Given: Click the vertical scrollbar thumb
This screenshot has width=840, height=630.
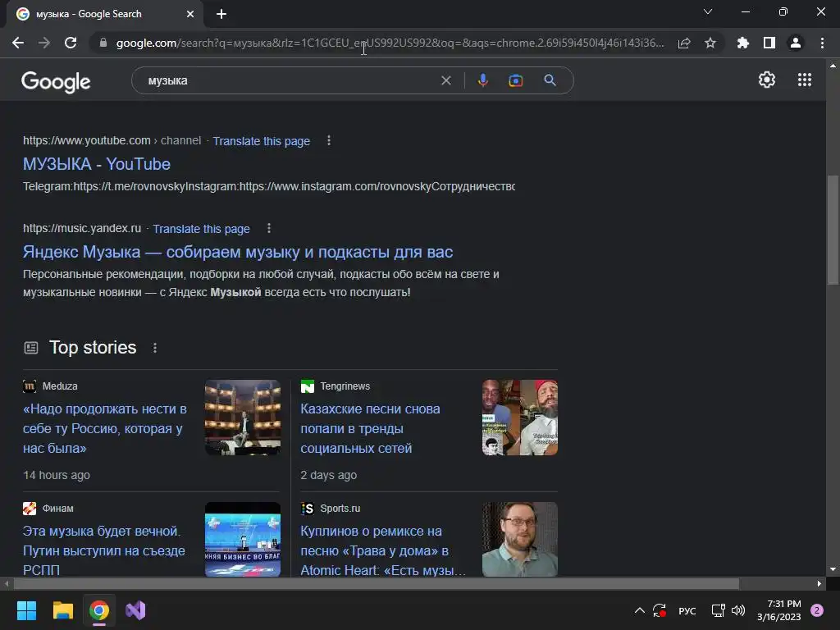Looking at the screenshot, I should [833, 231].
